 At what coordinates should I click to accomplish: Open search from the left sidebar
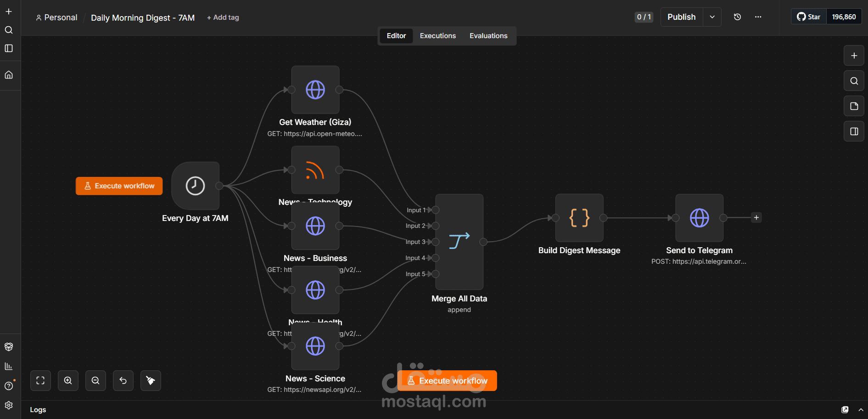[9, 30]
